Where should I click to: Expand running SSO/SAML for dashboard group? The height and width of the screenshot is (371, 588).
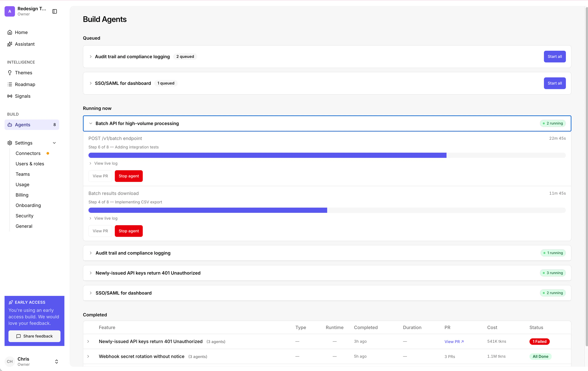(91, 293)
